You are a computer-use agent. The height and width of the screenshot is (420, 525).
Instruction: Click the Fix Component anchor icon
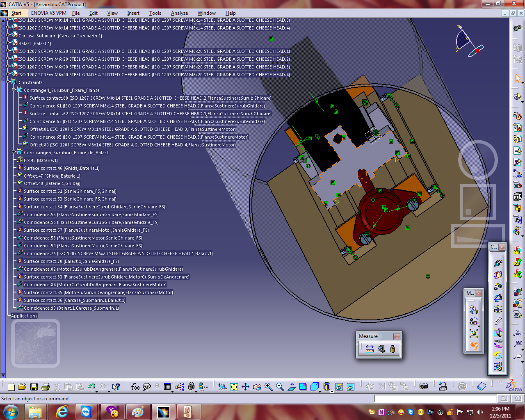[498, 309]
